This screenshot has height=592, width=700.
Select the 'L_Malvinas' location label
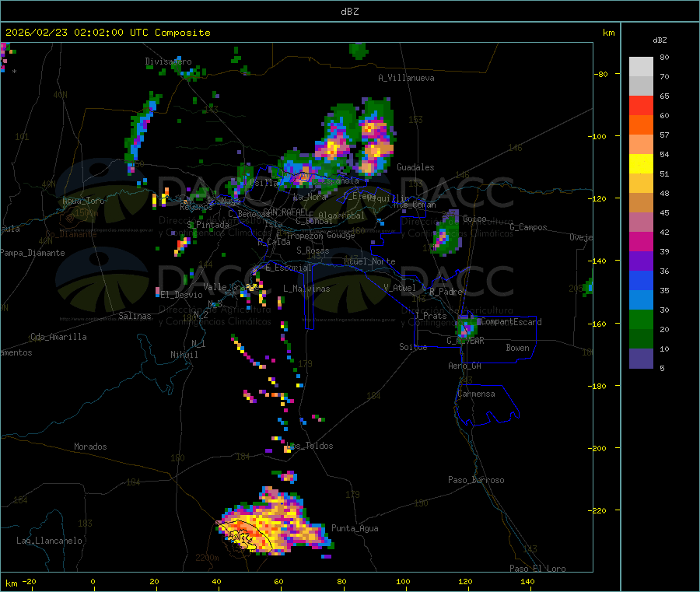(306, 289)
